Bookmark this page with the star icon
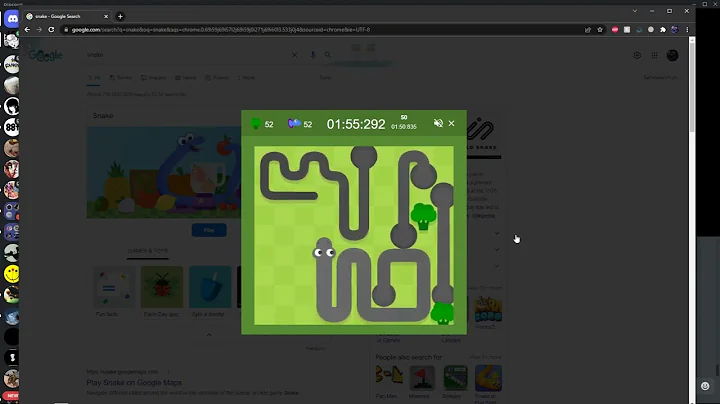 point(600,29)
